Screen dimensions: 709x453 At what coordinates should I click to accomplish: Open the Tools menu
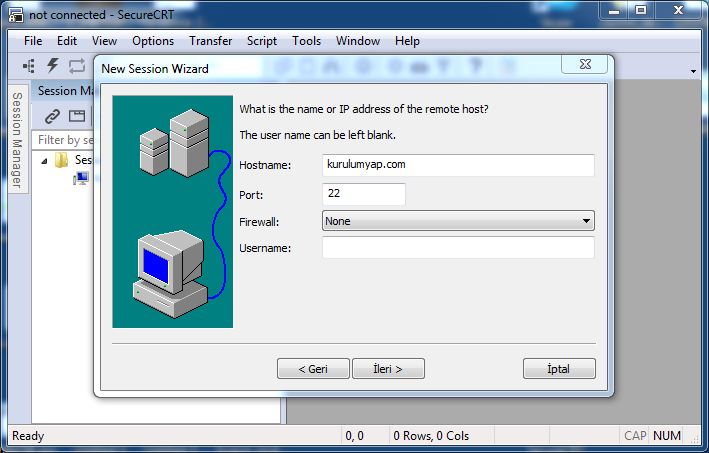[x=306, y=41]
